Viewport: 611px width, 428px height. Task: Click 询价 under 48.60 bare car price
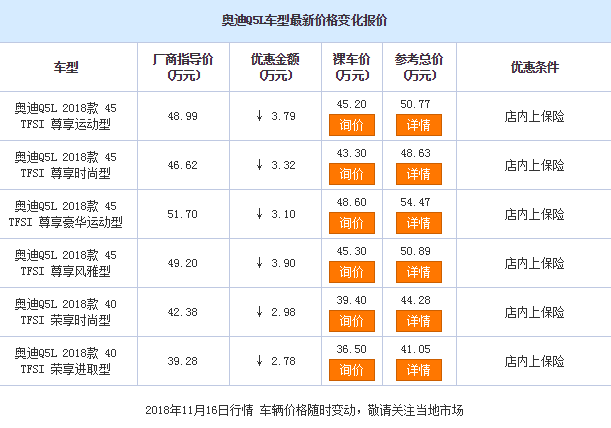pyautogui.click(x=351, y=223)
